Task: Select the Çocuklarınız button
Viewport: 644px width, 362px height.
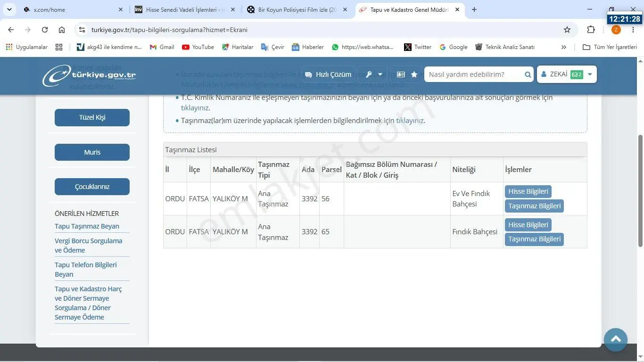Action: (92, 187)
